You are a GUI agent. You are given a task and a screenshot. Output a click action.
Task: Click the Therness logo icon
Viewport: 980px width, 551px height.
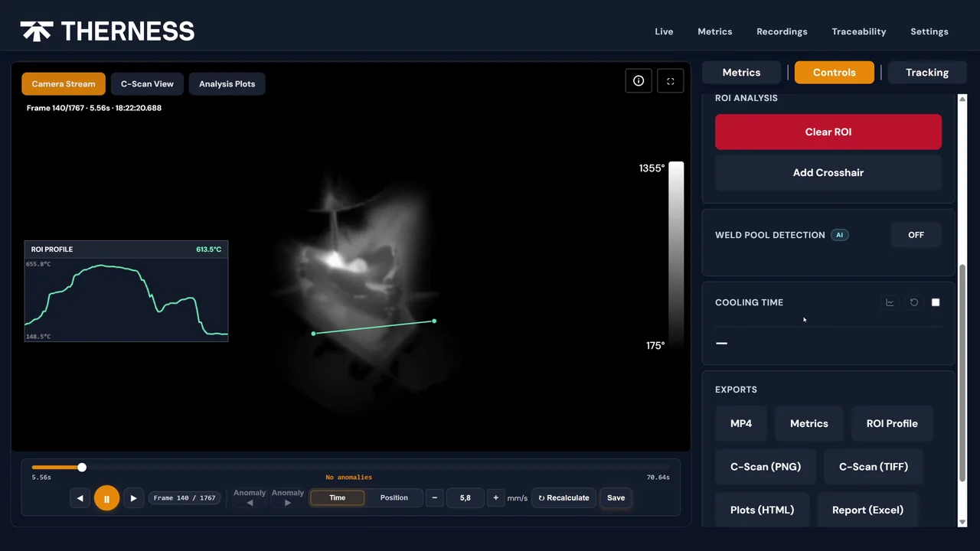coord(36,31)
